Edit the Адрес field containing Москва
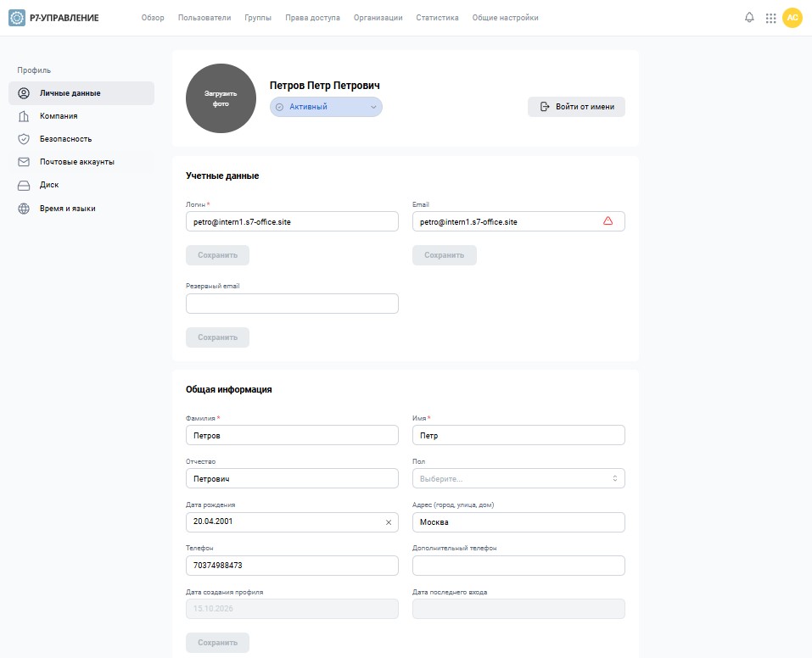Viewport: 812px width, 658px height. pyautogui.click(x=518, y=522)
